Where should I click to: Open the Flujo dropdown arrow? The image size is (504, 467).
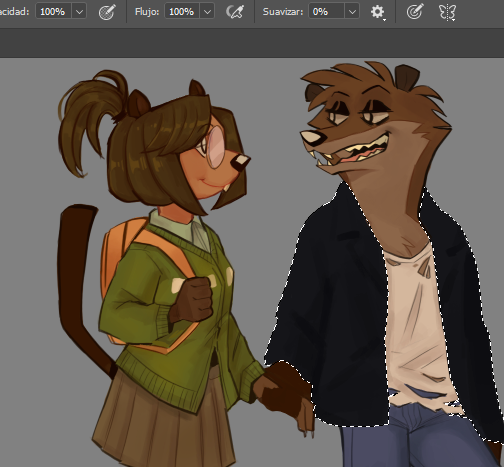(207, 12)
